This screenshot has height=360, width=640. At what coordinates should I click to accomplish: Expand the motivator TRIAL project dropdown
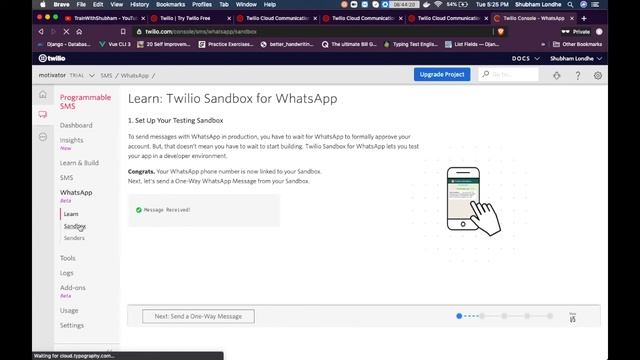(x=92, y=76)
